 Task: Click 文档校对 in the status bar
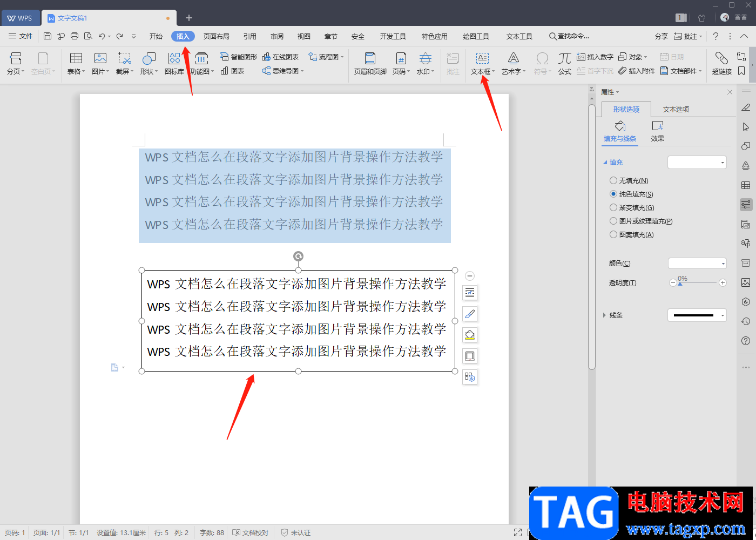[x=251, y=532]
